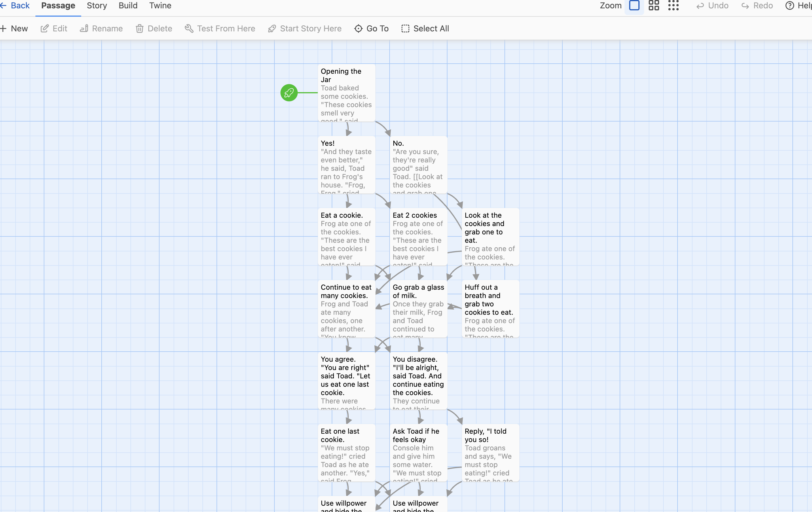
Task: Select the 'You disagree.' passage
Action: point(418,381)
